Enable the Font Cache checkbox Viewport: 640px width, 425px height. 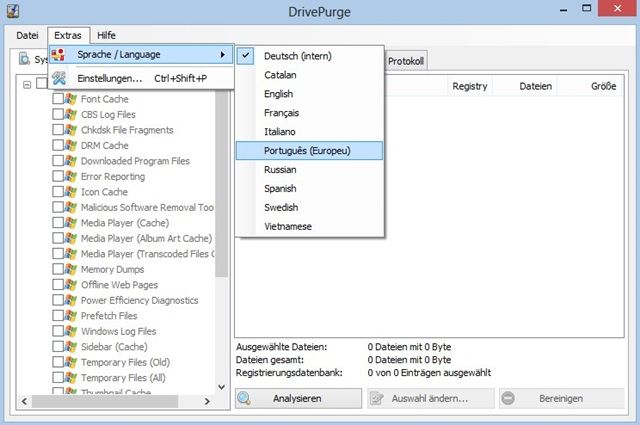tap(58, 98)
